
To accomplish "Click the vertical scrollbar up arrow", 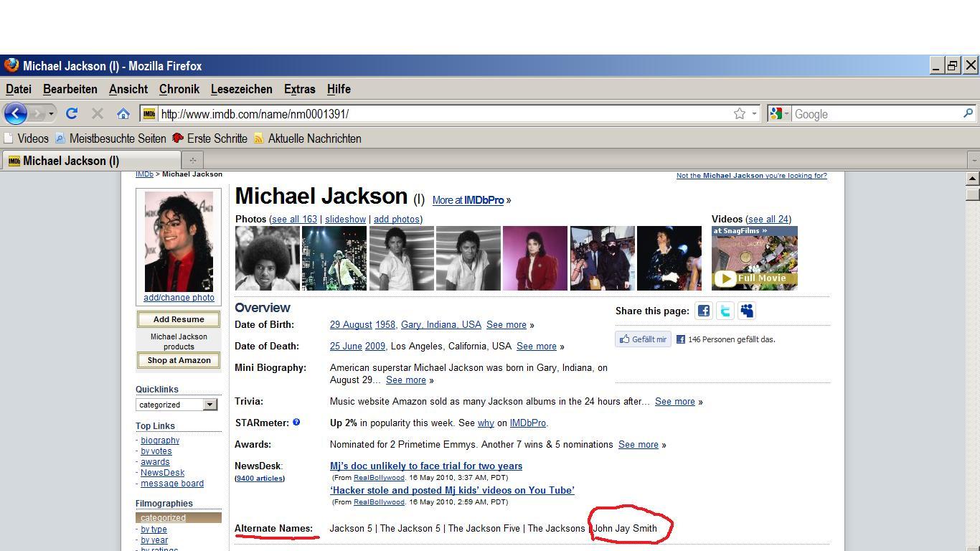I will 973,178.
